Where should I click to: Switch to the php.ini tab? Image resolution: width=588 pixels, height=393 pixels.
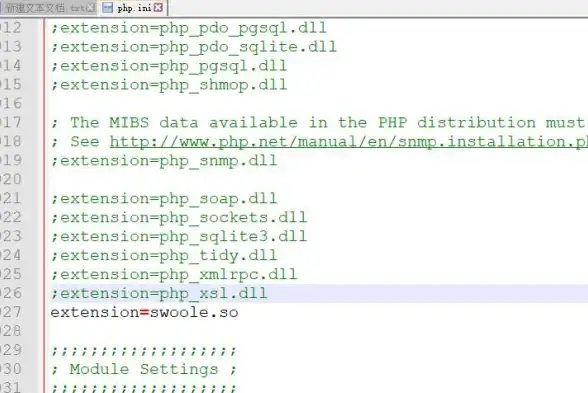click(x=134, y=8)
